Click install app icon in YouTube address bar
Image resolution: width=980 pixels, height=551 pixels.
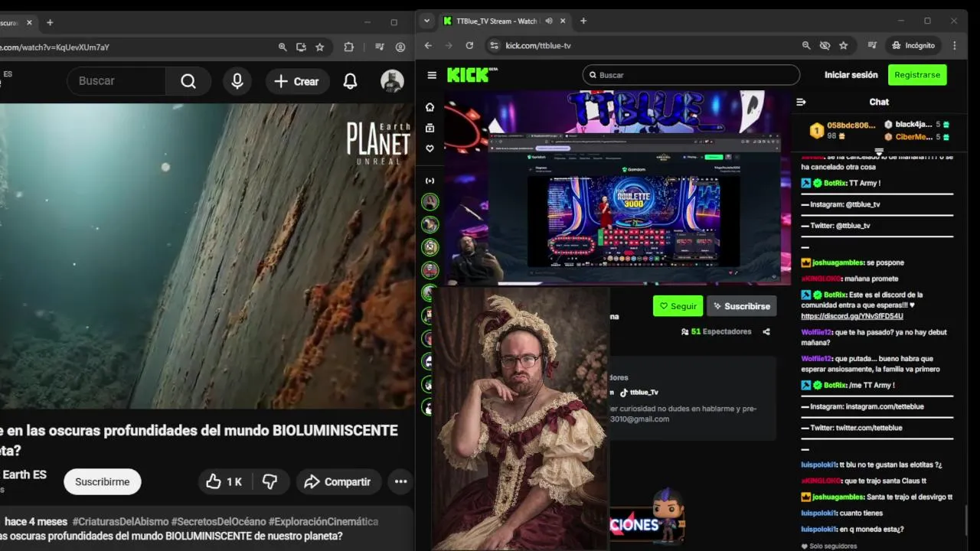tap(301, 47)
